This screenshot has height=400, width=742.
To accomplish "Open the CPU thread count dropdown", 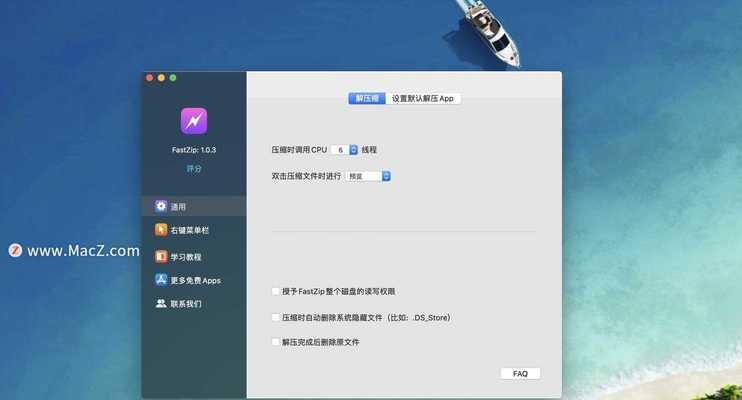I will pos(344,150).
